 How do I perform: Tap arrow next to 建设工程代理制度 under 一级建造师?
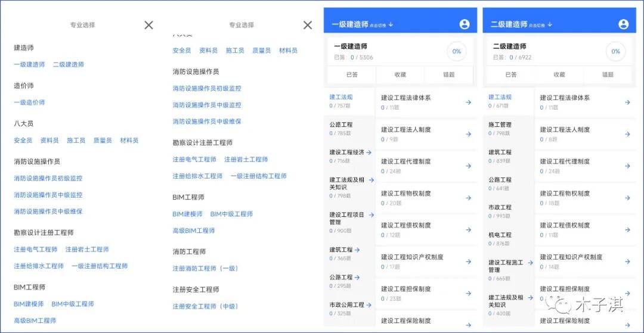point(468,166)
